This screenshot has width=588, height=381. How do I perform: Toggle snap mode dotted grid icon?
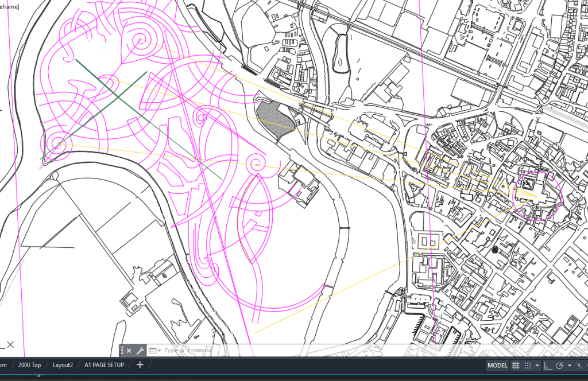pos(528,366)
